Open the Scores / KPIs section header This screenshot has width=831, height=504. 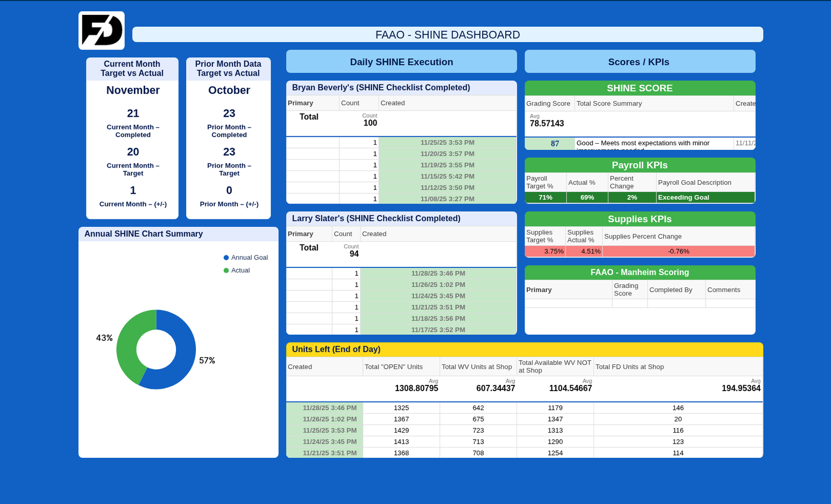coord(639,62)
